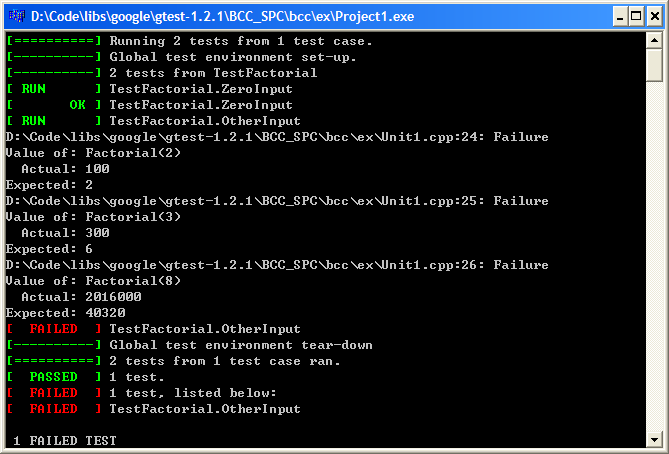Close the Project1.exe console window
Viewport: 669px width, 454px height.
655,17
